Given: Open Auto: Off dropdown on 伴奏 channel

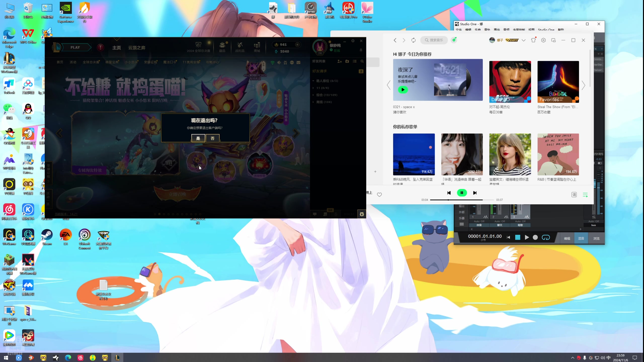Looking at the screenshot, I should 479,221.
